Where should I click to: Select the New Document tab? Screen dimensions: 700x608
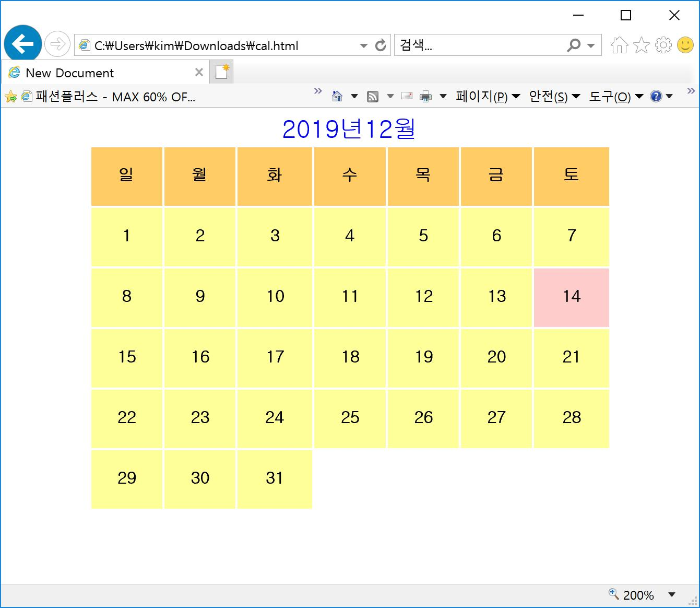point(106,72)
